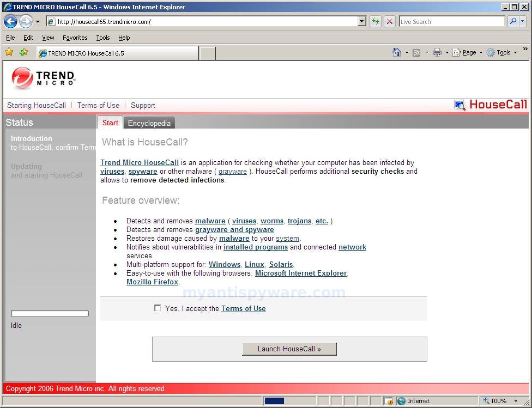Click the Starting HouseCall link
Image resolution: width=532 pixels, height=408 pixels.
37,106
